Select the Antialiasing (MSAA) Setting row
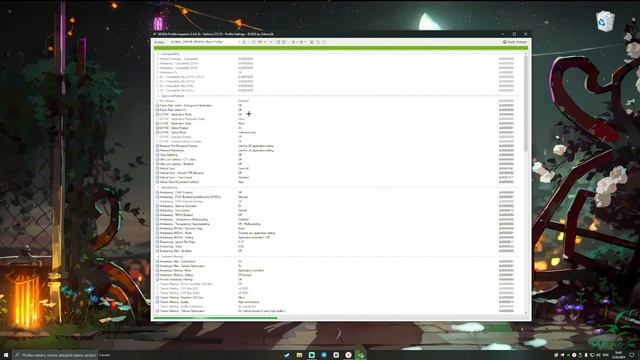The image size is (640, 360). click(339, 237)
